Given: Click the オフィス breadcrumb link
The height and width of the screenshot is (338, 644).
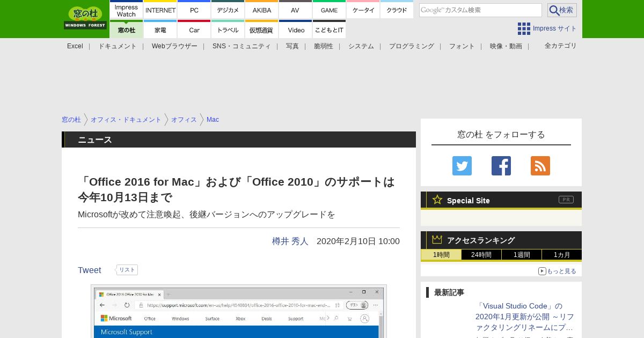Looking at the screenshot, I should (x=184, y=120).
